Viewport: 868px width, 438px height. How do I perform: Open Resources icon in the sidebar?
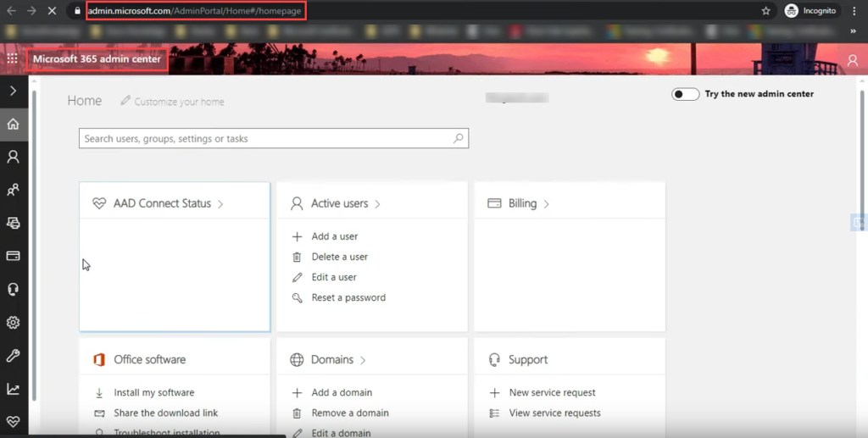pyautogui.click(x=14, y=223)
